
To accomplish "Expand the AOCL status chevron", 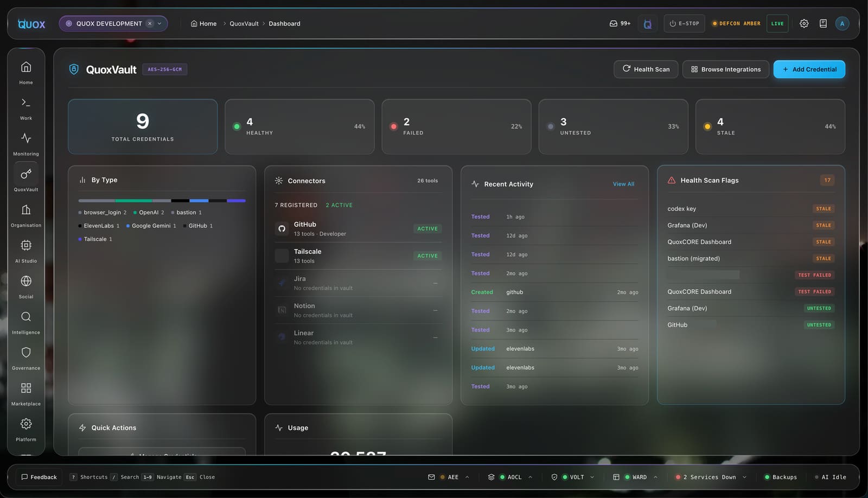I will coord(530,477).
